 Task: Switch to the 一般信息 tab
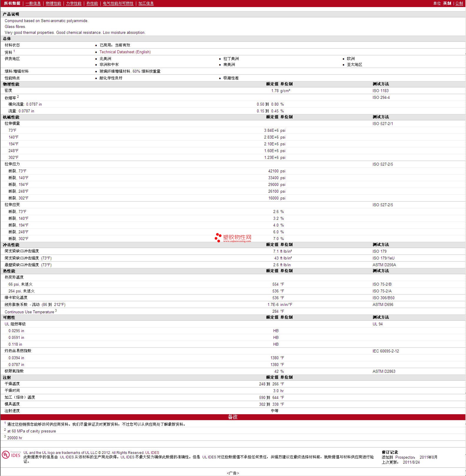pyautogui.click(x=33, y=3)
